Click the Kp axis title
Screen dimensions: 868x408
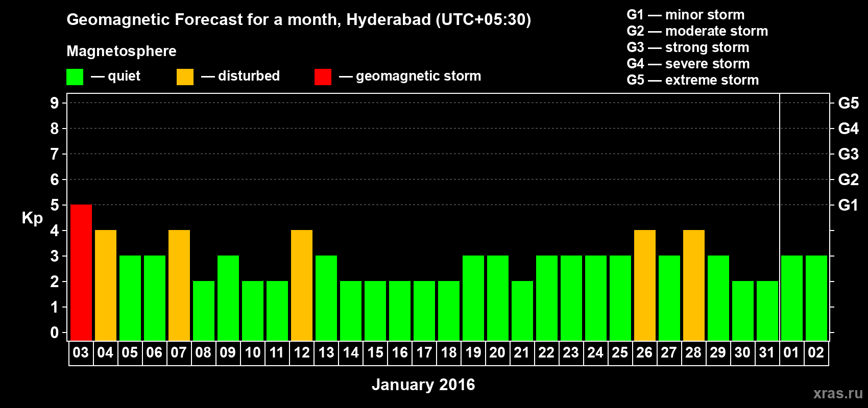(32, 218)
